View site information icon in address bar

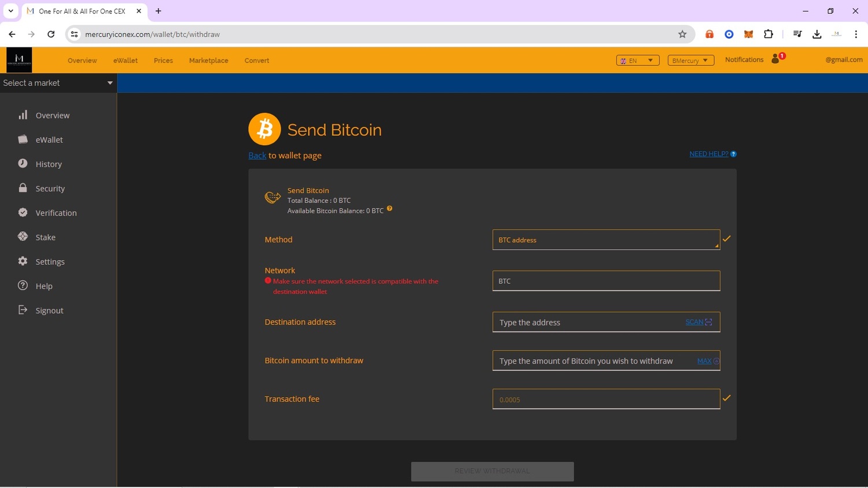click(74, 34)
